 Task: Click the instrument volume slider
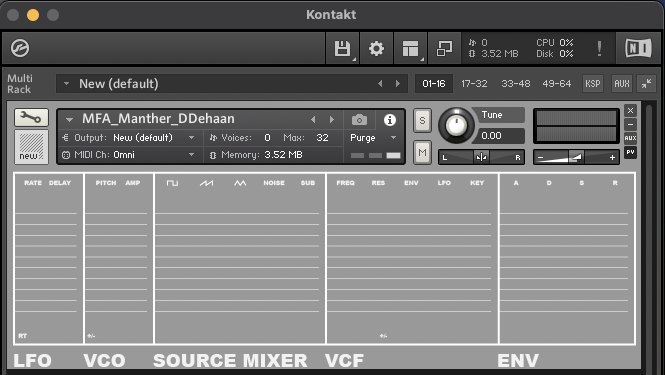tap(576, 157)
